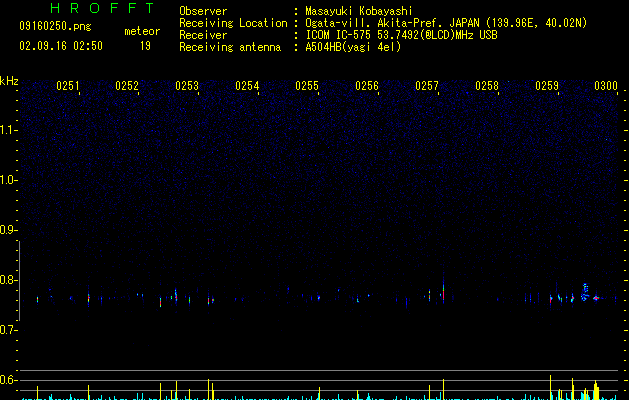Click the 0253 time marker
Image resolution: width=629 pixels, height=400 pixels.
click(x=187, y=86)
